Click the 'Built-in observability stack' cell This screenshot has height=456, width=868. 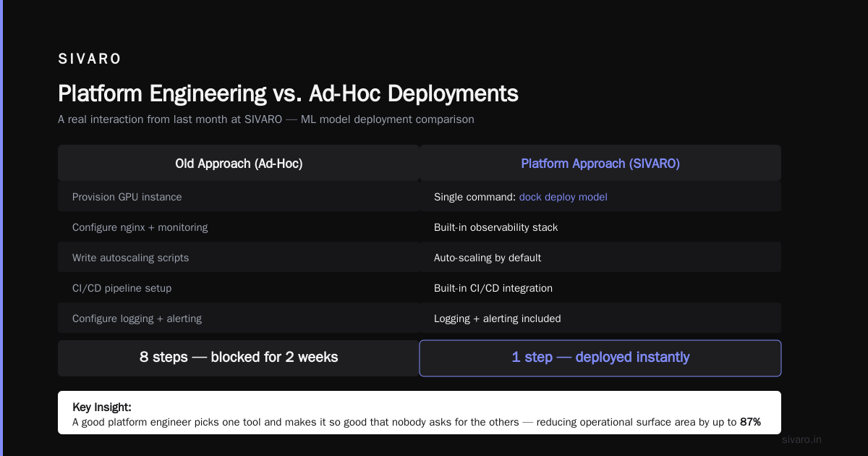tap(600, 227)
